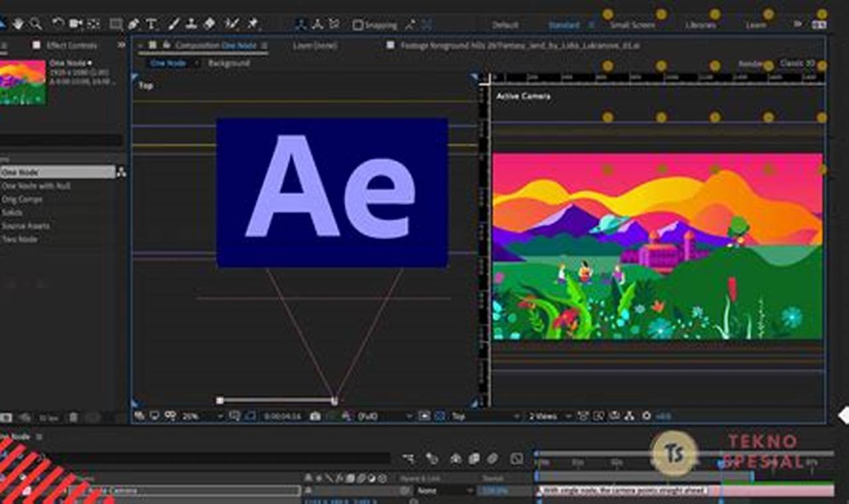
Task: Select the One Node item in project list
Action: pyautogui.click(x=57, y=172)
